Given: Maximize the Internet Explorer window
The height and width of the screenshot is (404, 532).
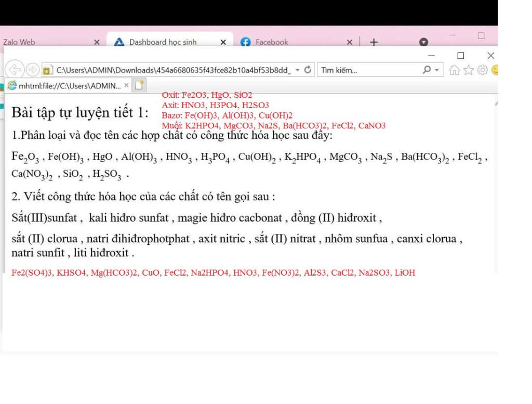Looking at the screenshot, I should point(460,55).
